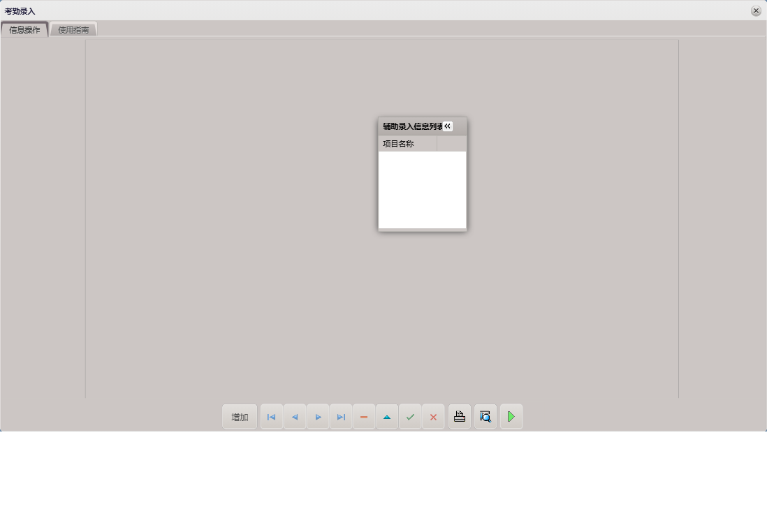Viewport: 767px width, 532px height.
Task: Jump to the last record
Action: (341, 417)
